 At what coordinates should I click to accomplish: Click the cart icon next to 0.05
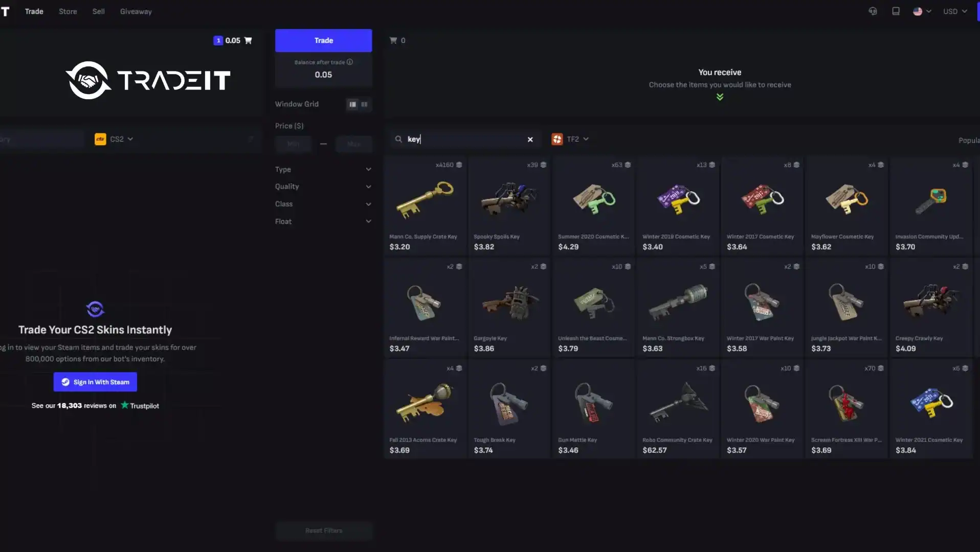pos(248,40)
